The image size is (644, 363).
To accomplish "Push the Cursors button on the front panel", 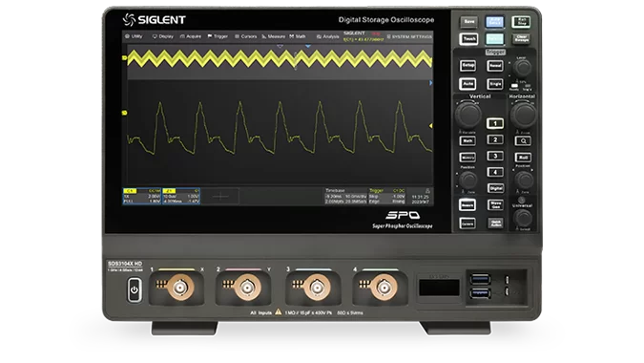I will (467, 224).
